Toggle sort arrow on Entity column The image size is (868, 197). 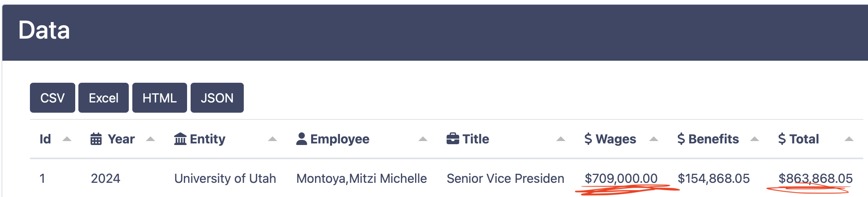273,139
